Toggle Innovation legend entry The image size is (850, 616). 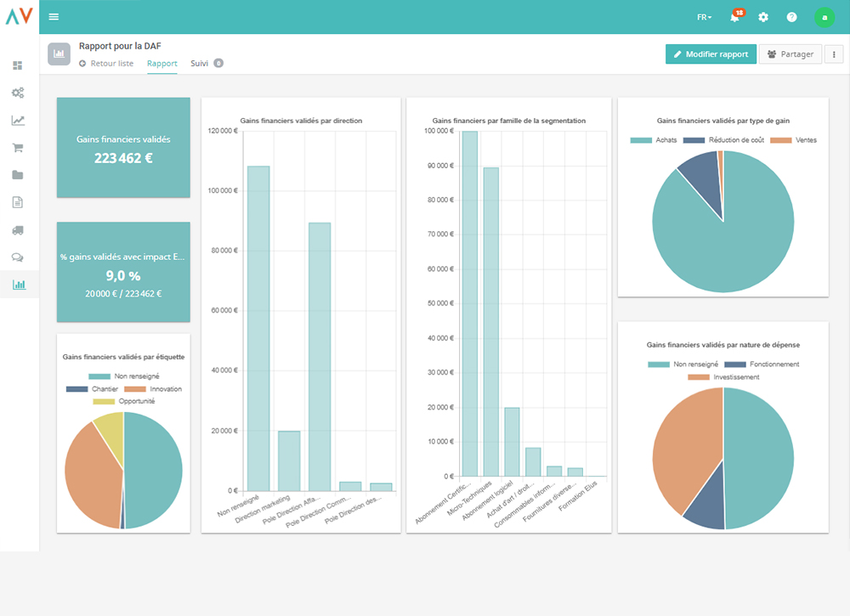pos(153,389)
